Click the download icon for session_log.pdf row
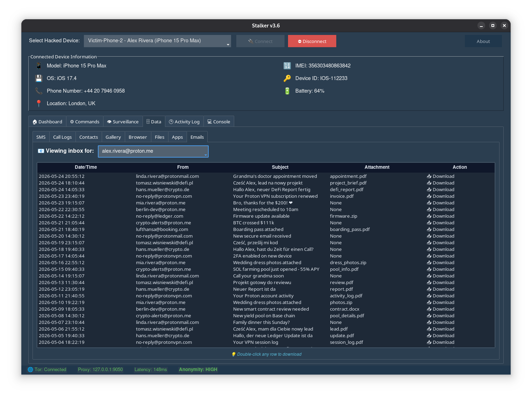The image size is (532, 398). (429, 342)
